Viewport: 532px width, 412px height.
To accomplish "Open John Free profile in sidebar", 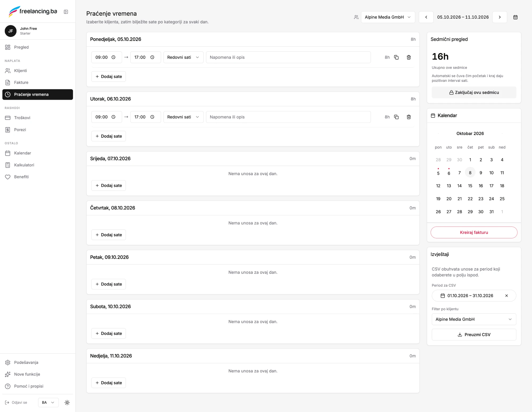I will pos(38,31).
